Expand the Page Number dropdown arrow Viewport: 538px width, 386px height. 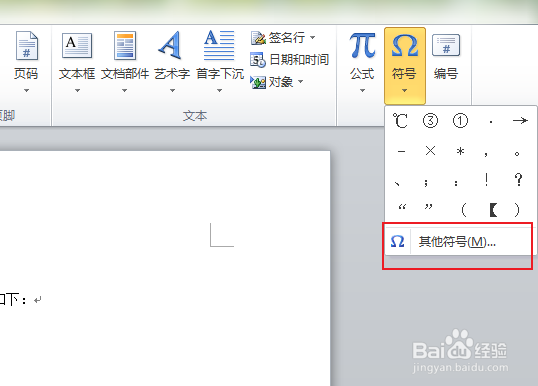26,91
